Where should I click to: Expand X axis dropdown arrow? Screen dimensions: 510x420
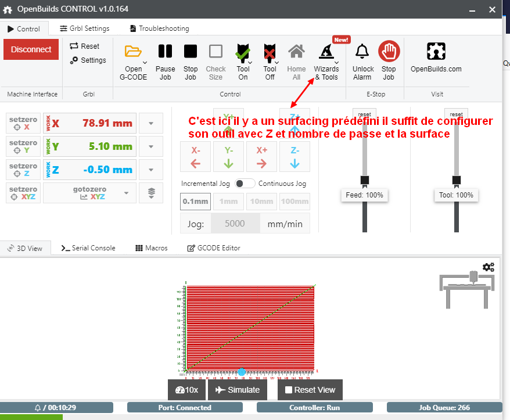151,123
